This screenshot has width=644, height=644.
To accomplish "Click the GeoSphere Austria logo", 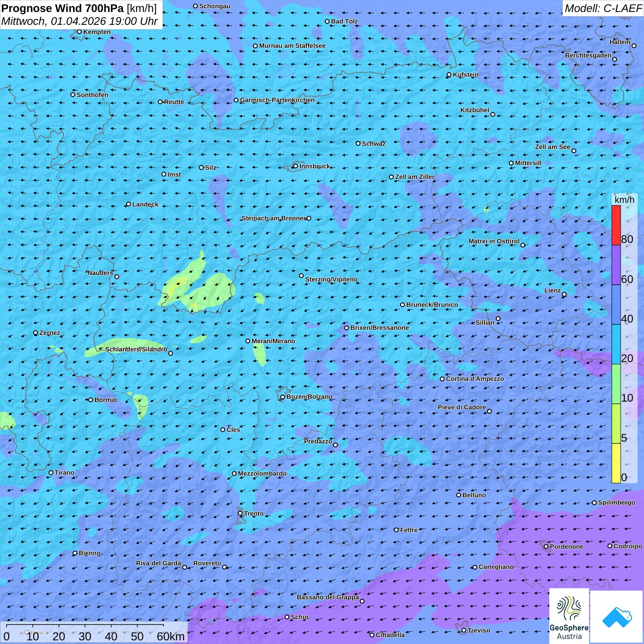I will pos(569,616).
